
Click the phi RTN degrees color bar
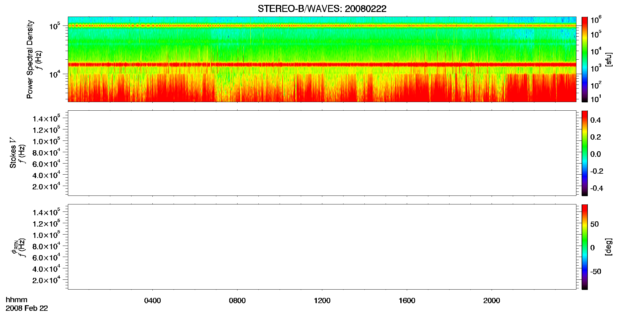coord(585,247)
